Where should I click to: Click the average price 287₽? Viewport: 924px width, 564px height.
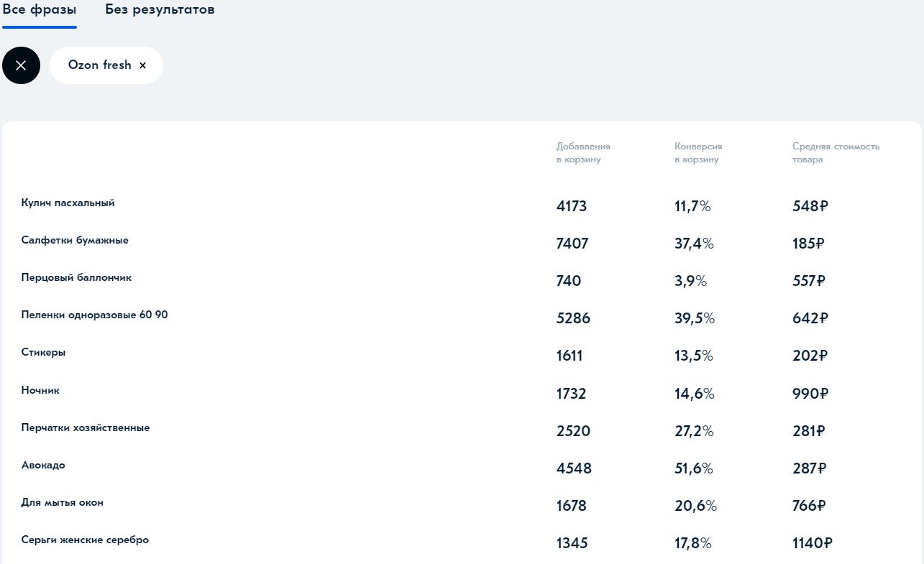(x=810, y=469)
